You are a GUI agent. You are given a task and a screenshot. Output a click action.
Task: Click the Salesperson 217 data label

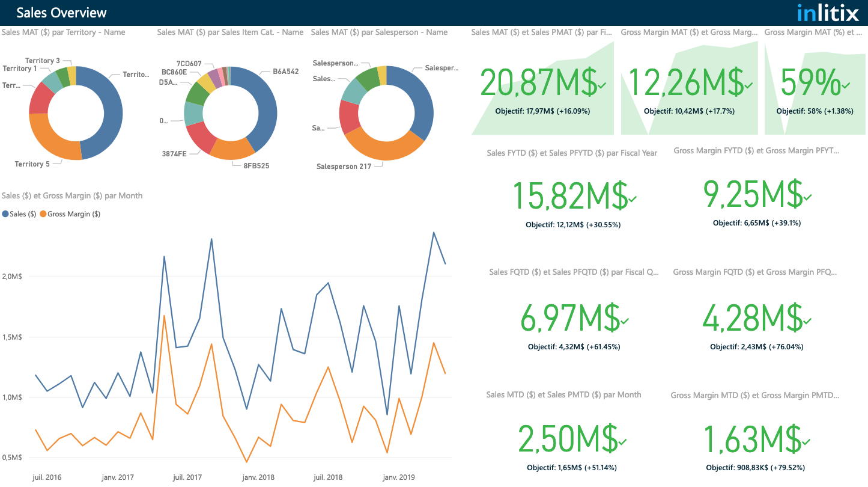(x=344, y=166)
